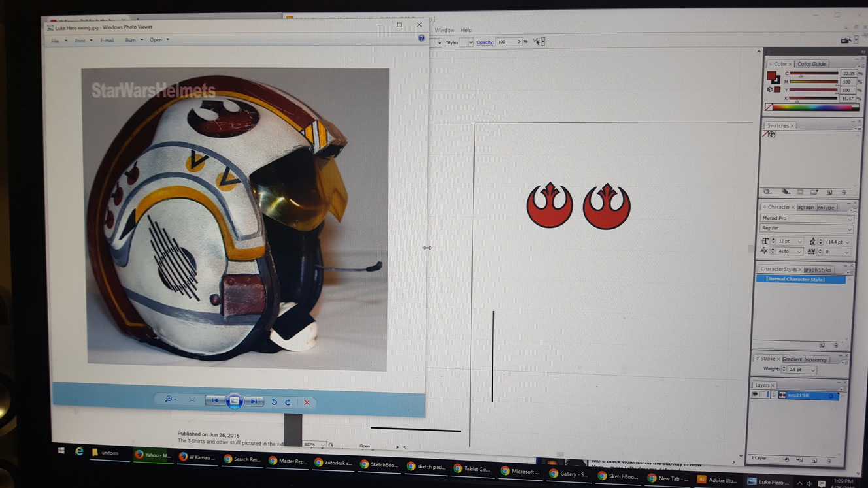Screen dimensions: 868x488
Task: Expand the Opacity slider arrow
Action: (x=520, y=42)
